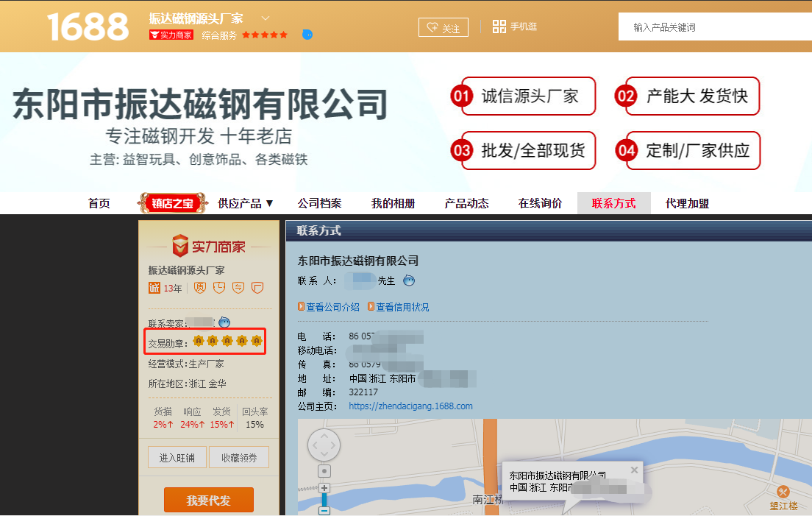Open the zhendacigang.1688.com homepage link
This screenshot has height=516, width=812.
(410, 406)
